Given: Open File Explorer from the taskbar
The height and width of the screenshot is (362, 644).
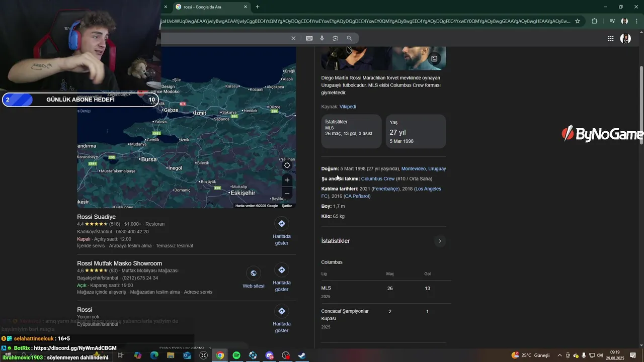Looking at the screenshot, I should tap(171, 355).
